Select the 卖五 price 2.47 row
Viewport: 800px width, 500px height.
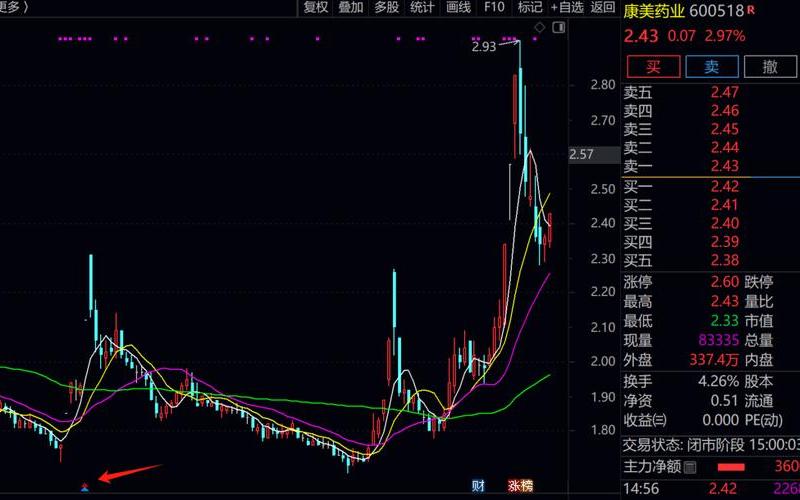[710, 92]
